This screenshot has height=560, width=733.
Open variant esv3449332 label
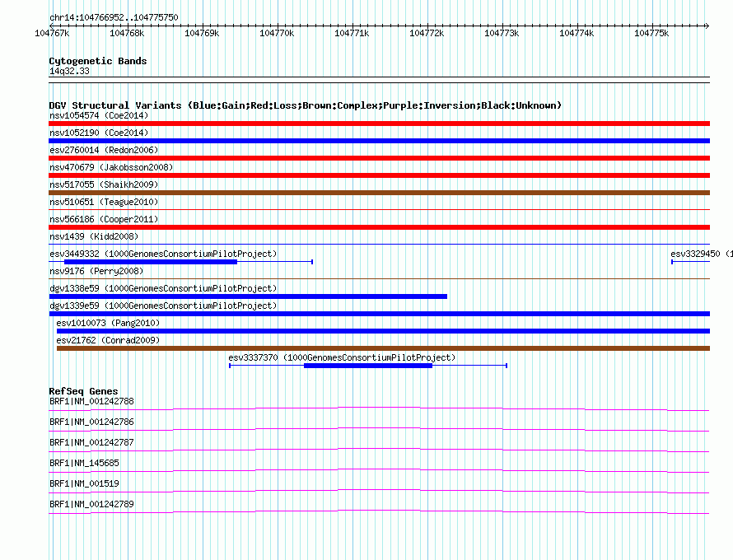163,254
